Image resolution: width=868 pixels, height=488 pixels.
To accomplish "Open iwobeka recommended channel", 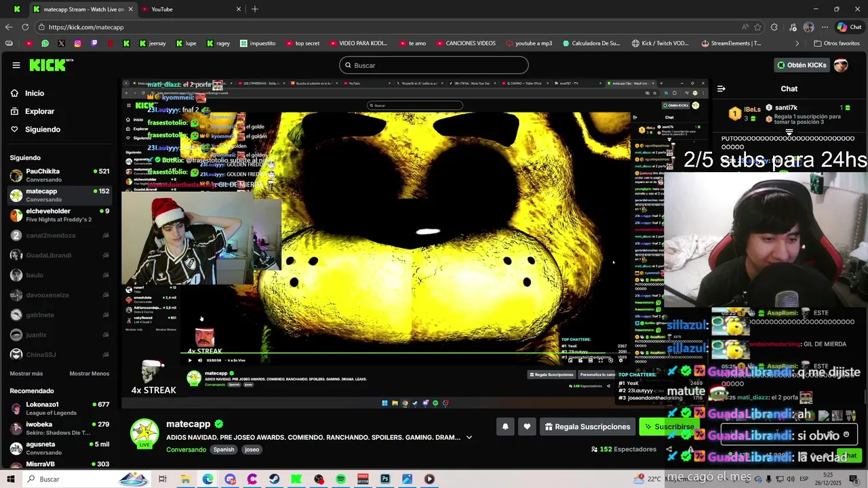I will tap(60, 428).
